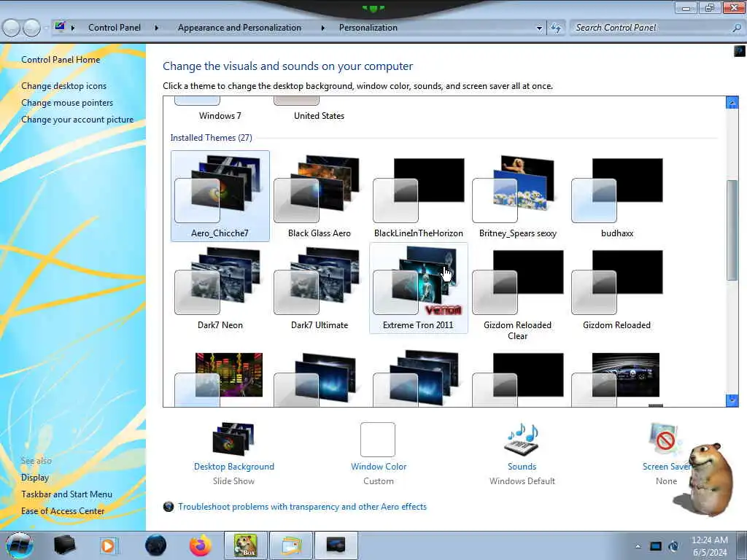Screen dimensions: 747x560
Task: Click the United States theme label
Action: pyautogui.click(x=319, y=116)
